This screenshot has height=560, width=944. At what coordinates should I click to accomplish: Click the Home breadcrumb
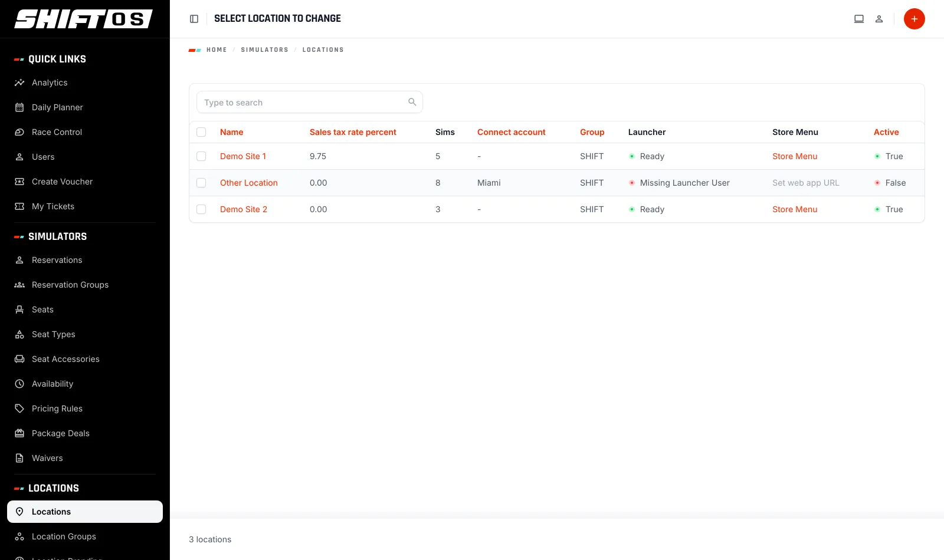(217, 50)
